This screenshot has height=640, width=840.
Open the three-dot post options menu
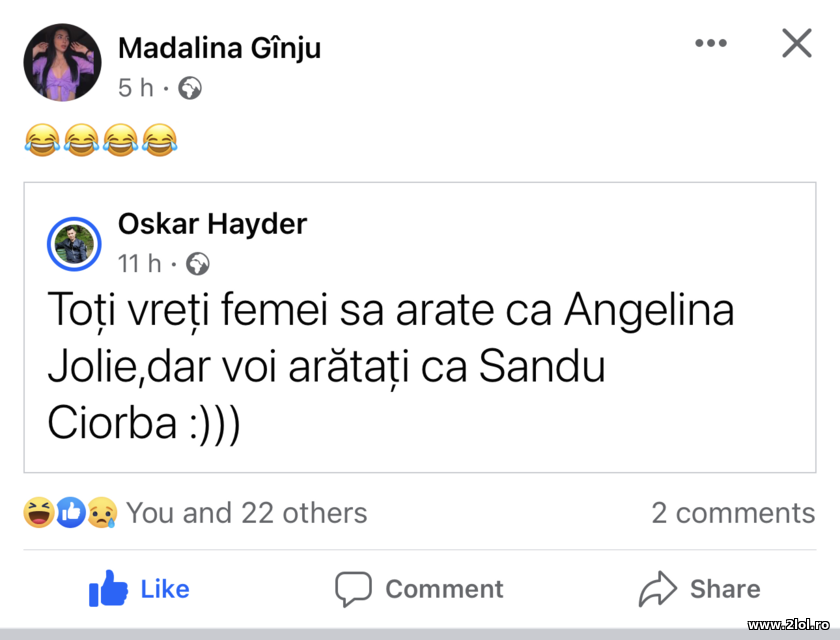[x=711, y=42]
